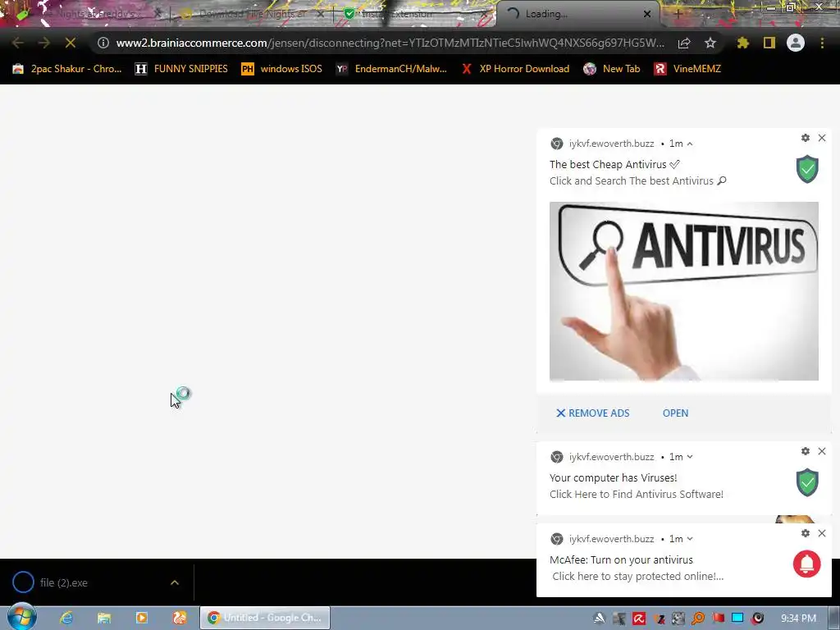840x630 pixels.
Task: Open the XP Horror Download bookmark
Action: point(515,69)
